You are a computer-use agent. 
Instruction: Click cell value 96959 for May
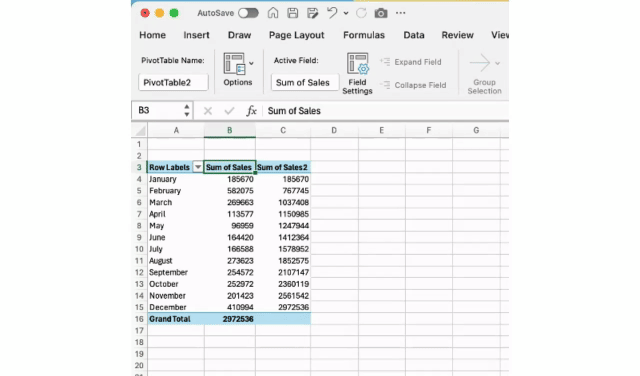click(242, 226)
